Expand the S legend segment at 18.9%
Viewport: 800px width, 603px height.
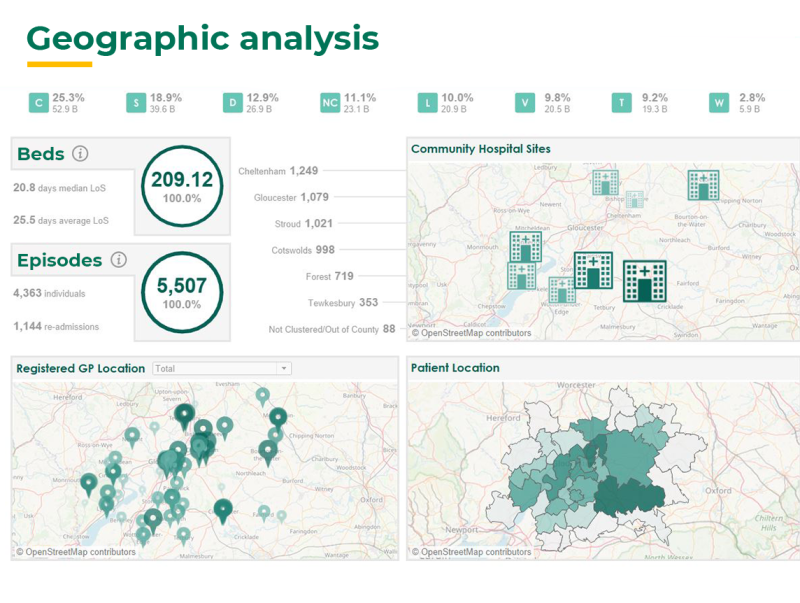[136, 102]
